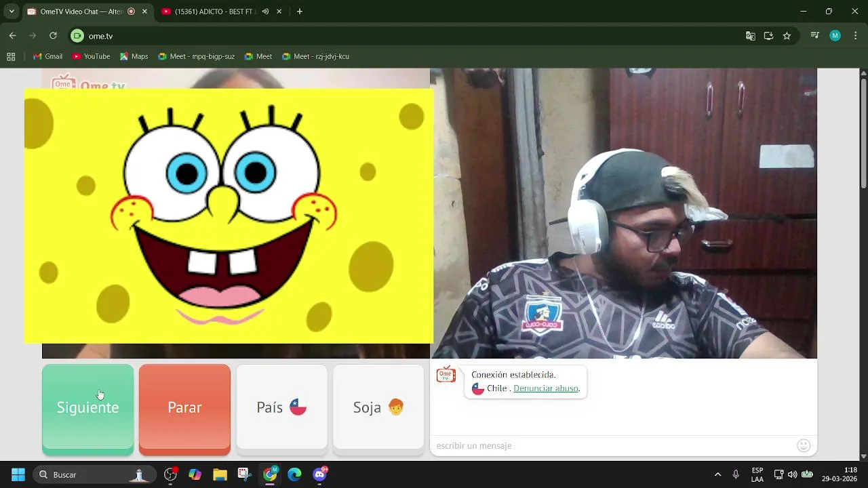The width and height of the screenshot is (868, 488).
Task: Open the volume tray icon
Action: [792, 474]
